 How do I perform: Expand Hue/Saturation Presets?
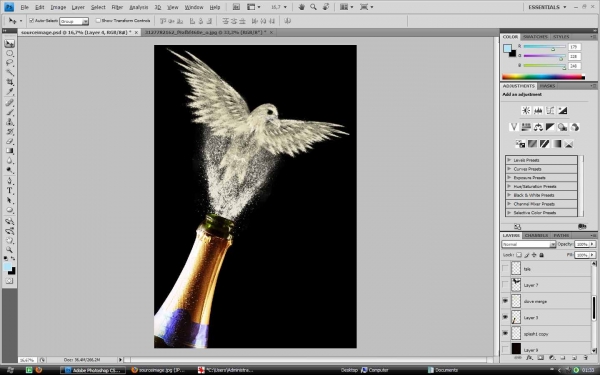(x=509, y=186)
